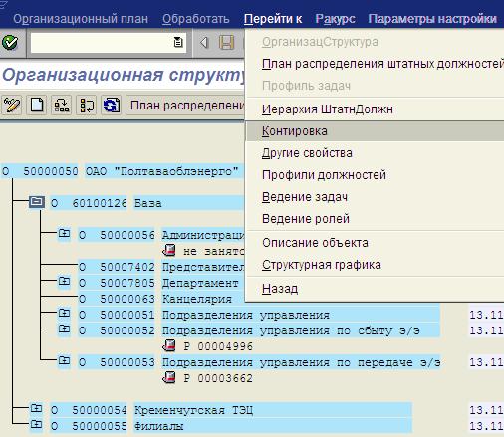Select Профили должностей menu entry
This screenshot has width=504, height=437.
click(375, 175)
